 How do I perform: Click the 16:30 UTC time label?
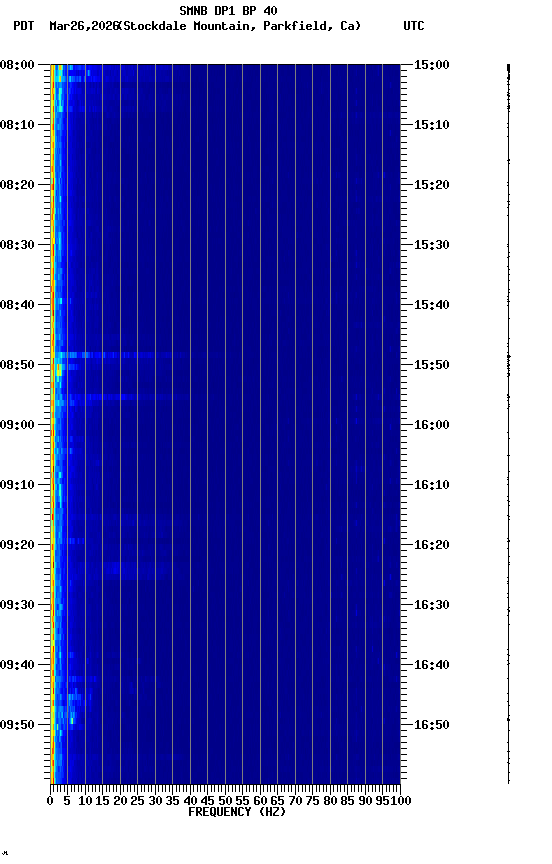(x=432, y=606)
